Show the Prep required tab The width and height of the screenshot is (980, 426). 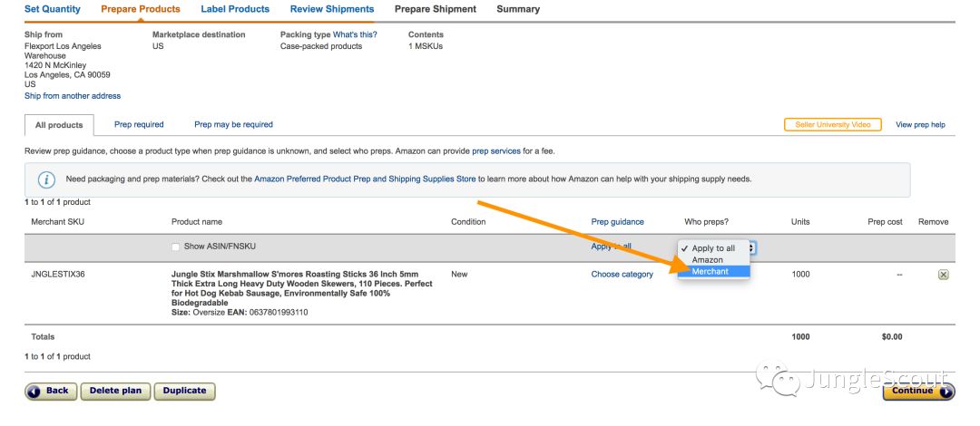(139, 124)
